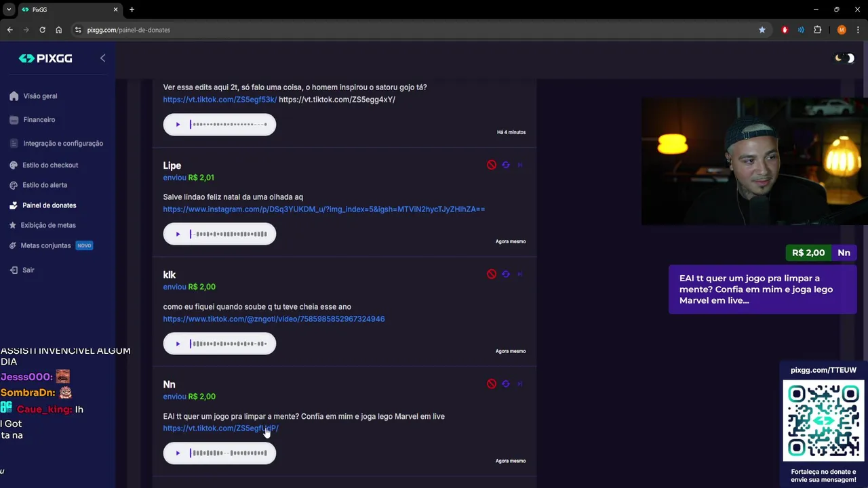Click the R$ 2,00 alert badge

(808, 253)
